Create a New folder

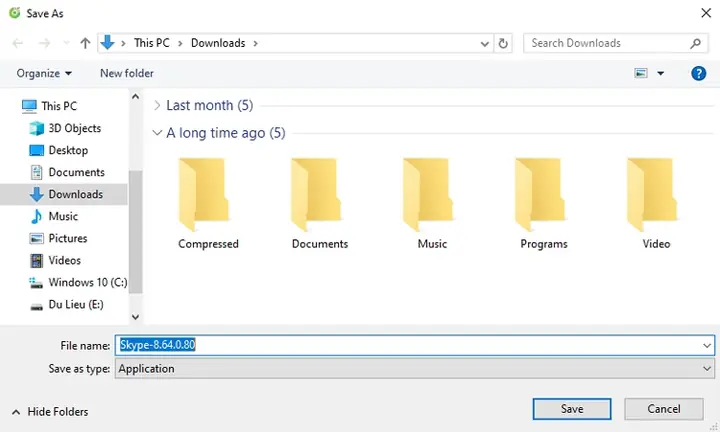point(127,73)
